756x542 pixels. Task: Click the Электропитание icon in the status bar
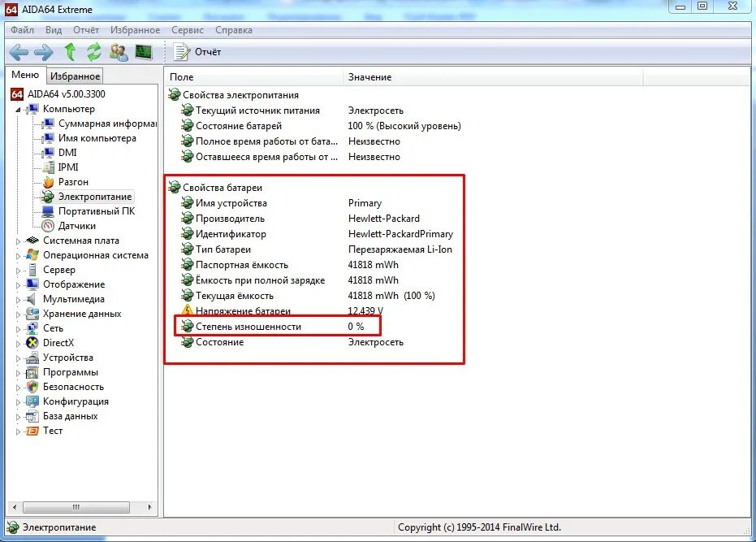tap(13, 527)
